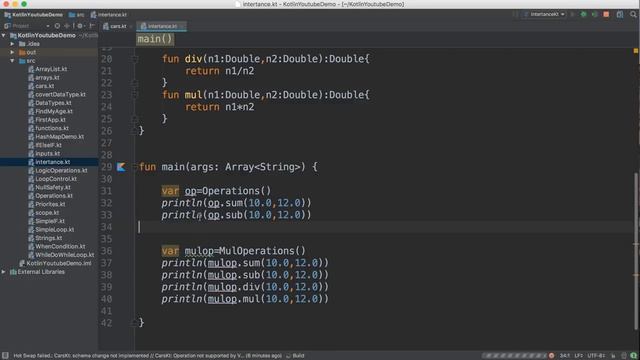
Task: Open Project Structure icon in toolbar
Action: pyautogui.click(x=620, y=14)
